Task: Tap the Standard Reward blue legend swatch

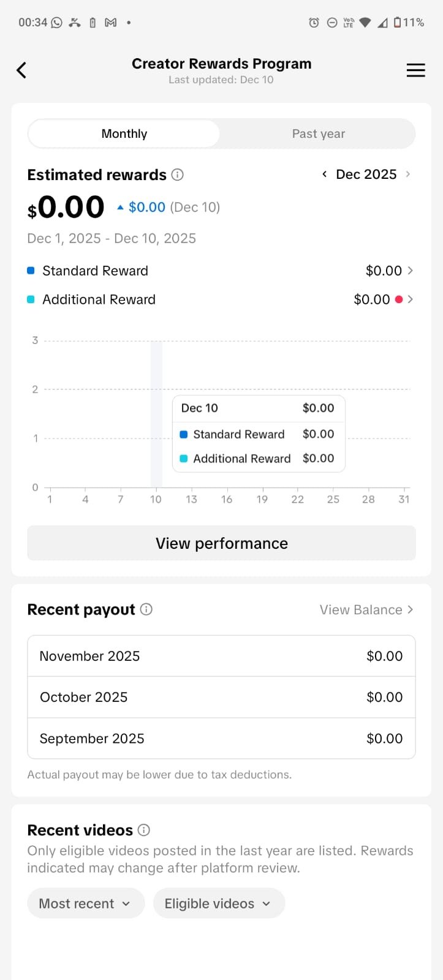Action: pos(31,271)
